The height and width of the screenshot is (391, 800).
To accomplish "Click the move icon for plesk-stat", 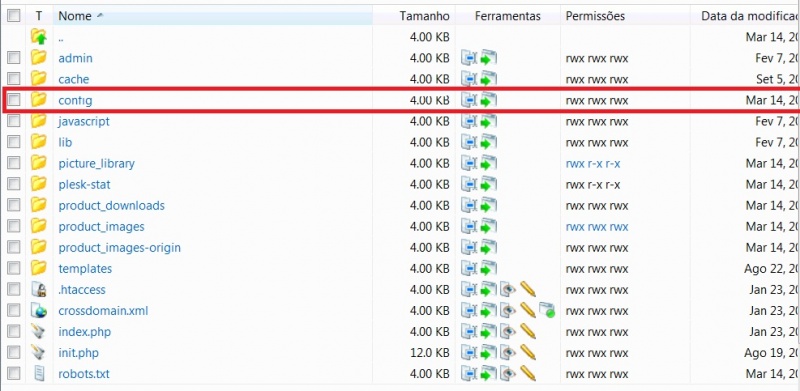I will coord(488,184).
